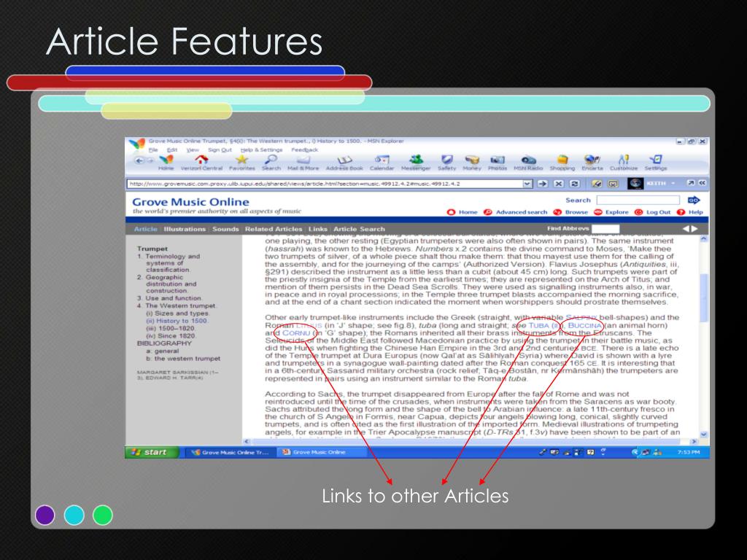747x560 pixels.
Task: Open outline item 'Since 1820'
Action: tap(177, 335)
